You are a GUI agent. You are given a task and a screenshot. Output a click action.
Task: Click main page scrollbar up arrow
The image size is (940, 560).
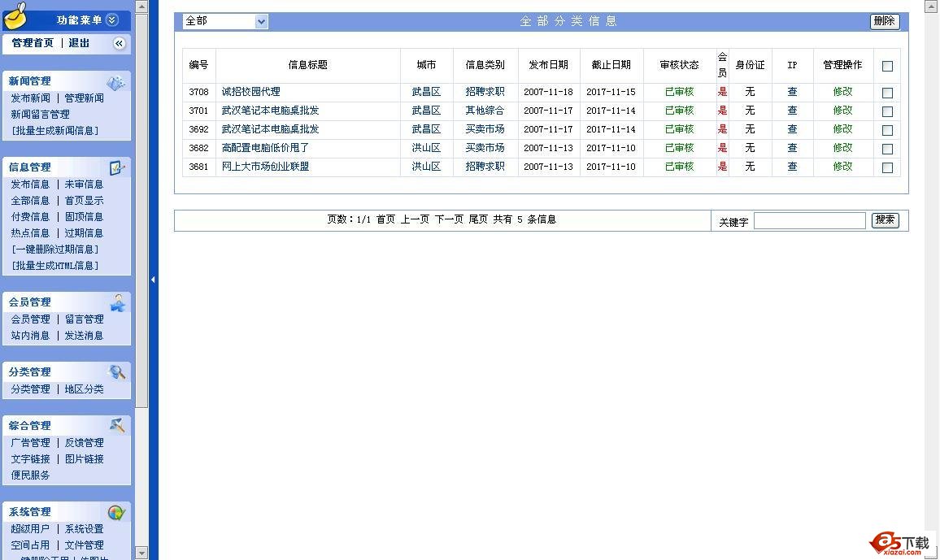[932, 7]
